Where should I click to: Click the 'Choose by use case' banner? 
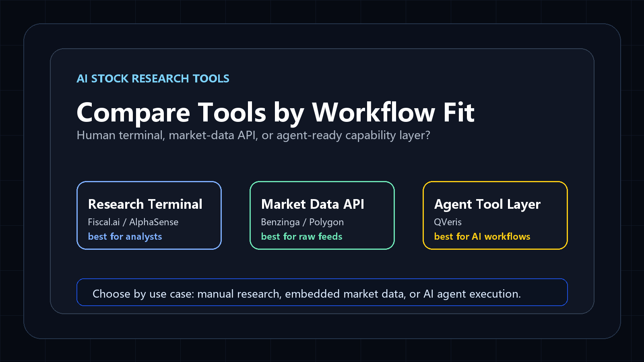[322, 292]
